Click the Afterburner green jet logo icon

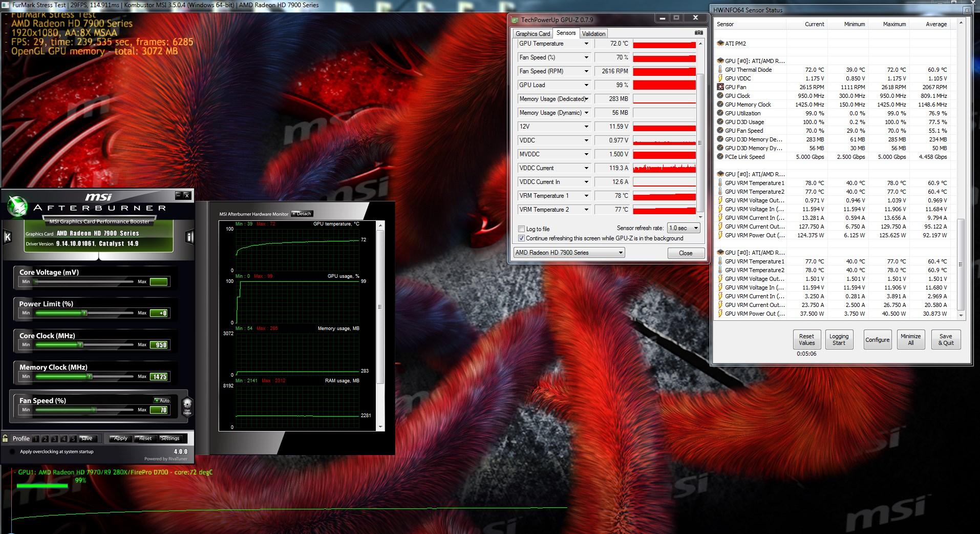17,207
